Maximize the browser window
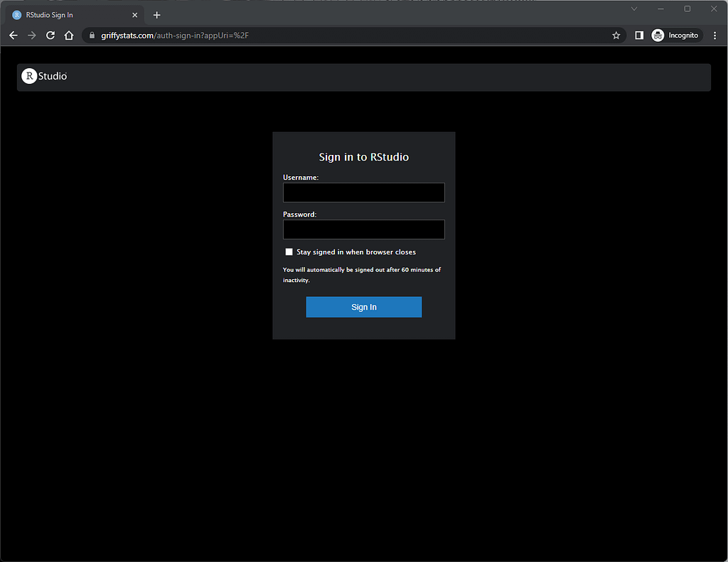 [687, 9]
